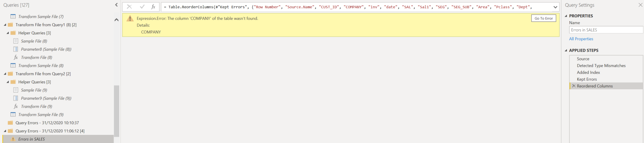Cancel formula edit with X icon
Image resolution: width=644 pixels, height=143 pixels.
pyautogui.click(x=129, y=7)
